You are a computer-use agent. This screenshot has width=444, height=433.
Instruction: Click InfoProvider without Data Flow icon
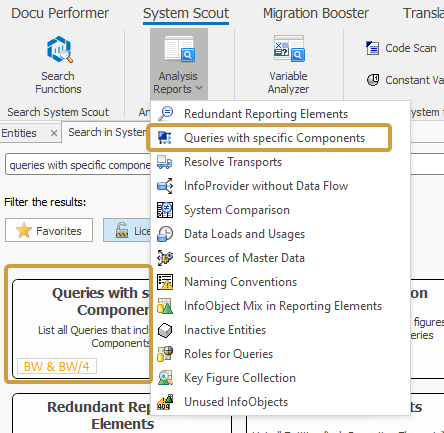pos(165,186)
